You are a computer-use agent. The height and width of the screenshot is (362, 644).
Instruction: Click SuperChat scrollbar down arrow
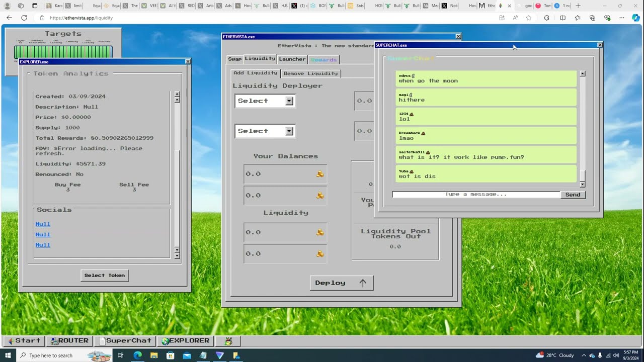[x=583, y=185]
